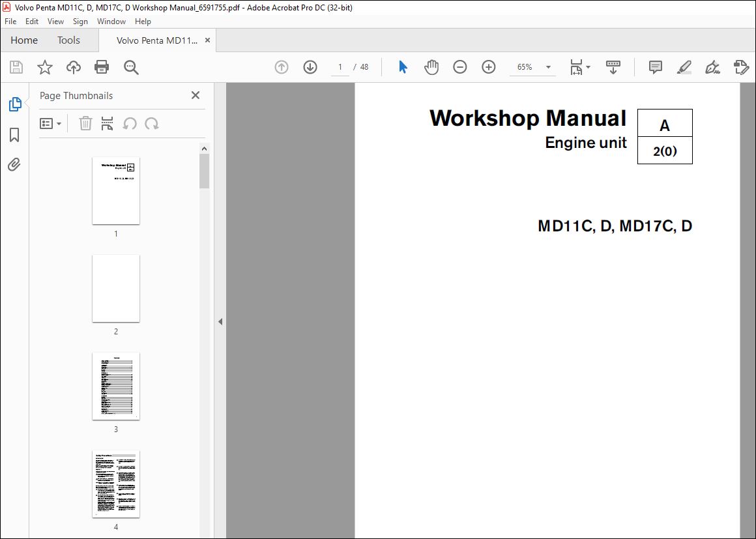Switch to the Tools tab

click(x=68, y=40)
